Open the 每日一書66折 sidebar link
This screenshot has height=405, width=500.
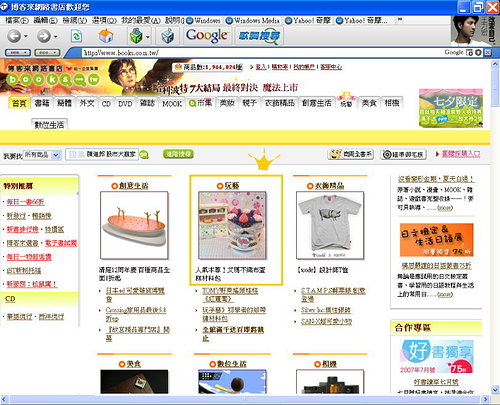25,202
